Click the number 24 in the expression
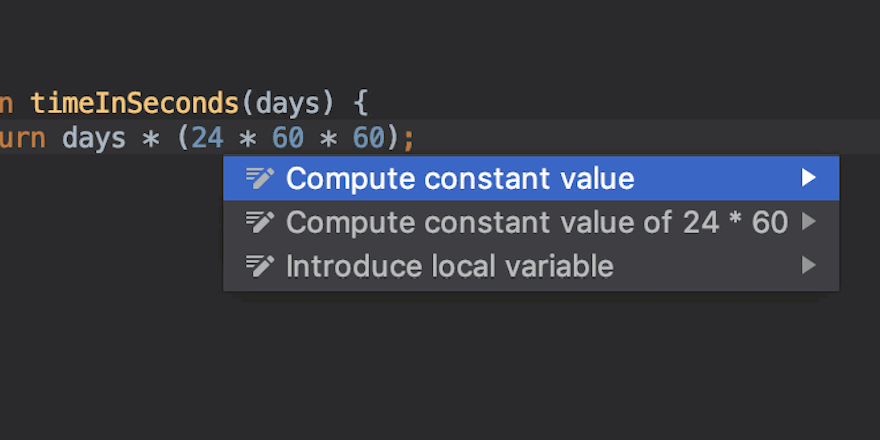 207,137
